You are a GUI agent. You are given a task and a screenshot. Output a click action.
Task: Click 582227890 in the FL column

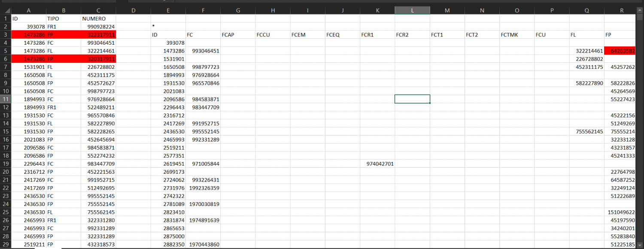[x=586, y=83]
